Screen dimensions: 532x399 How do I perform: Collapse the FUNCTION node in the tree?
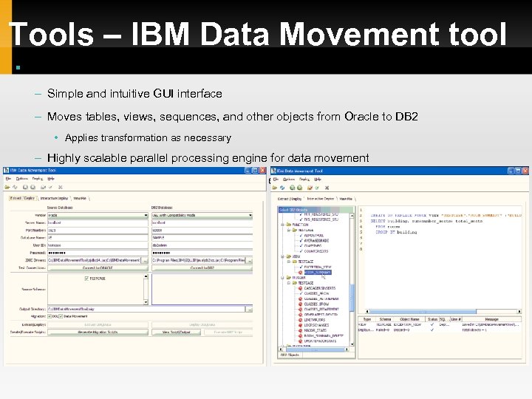coord(282,225)
